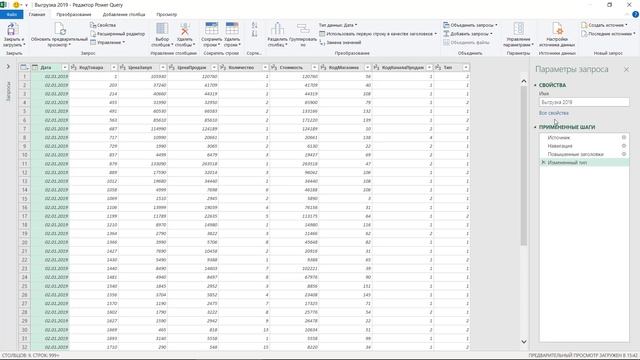Screen dimensions: 640x360
Task: Collapse the ПРИМЕНЕННЫЕ ШАГИ section
Action: pyautogui.click(x=536, y=127)
